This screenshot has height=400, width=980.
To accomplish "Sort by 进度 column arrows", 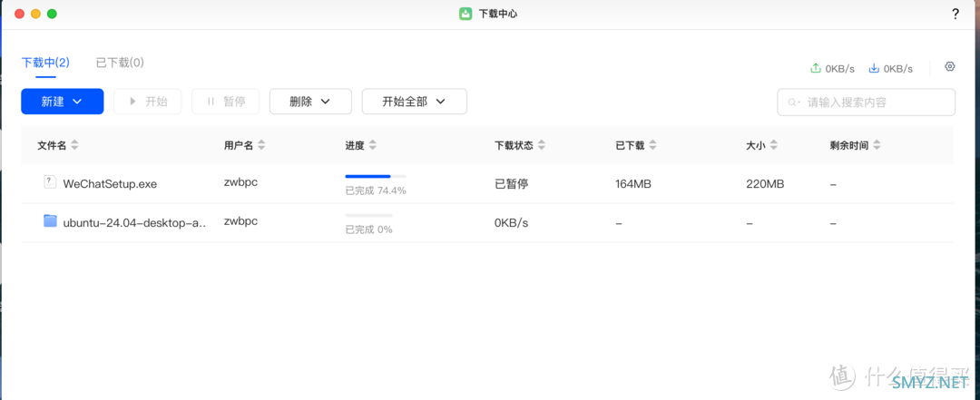I will tap(372, 145).
